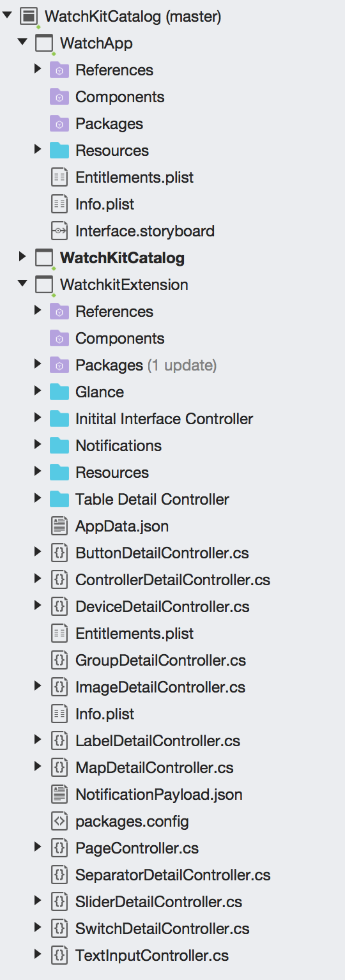Expand the bold WatchKitCatalog project node

pyautogui.click(x=23, y=257)
